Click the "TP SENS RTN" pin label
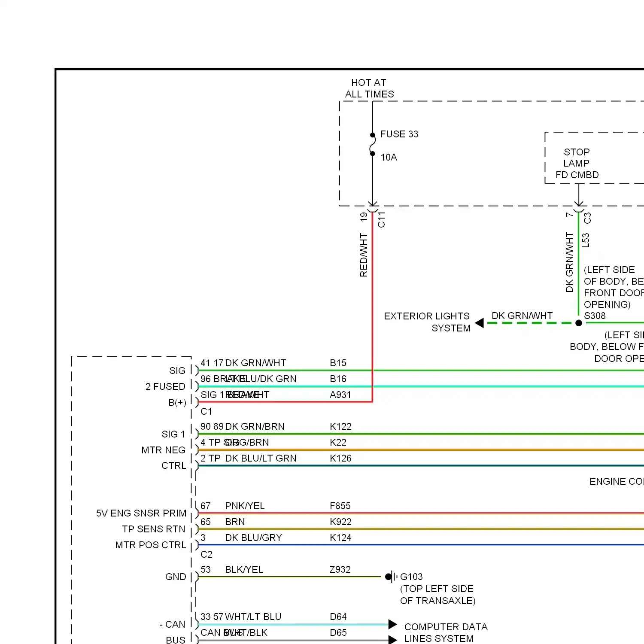The width and height of the screenshot is (644, 644). coord(154,529)
